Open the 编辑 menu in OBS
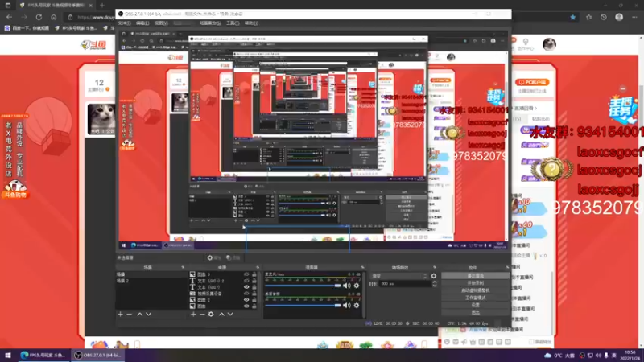 142,23
